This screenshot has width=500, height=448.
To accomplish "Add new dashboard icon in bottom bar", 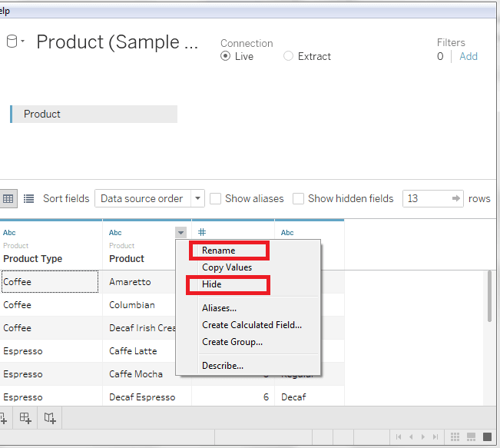I will coord(25,418).
